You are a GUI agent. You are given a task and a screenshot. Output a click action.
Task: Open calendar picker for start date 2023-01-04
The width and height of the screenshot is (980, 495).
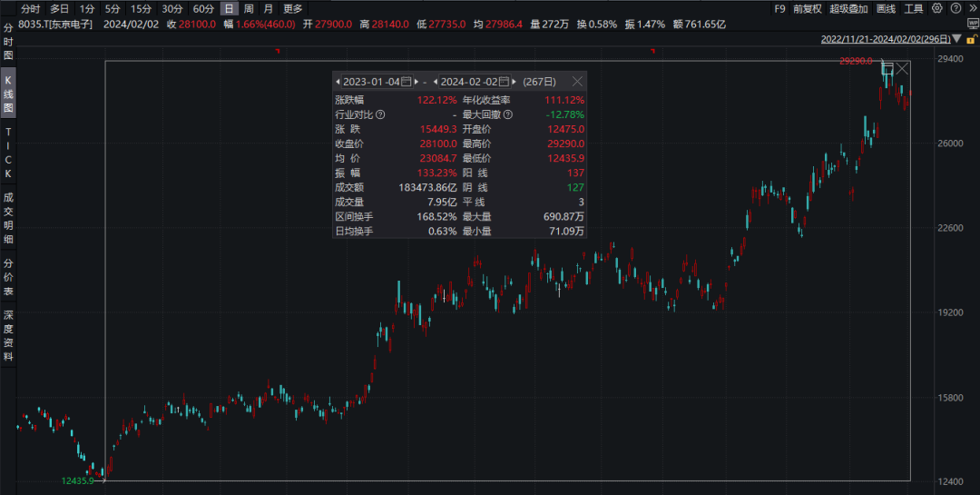407,82
